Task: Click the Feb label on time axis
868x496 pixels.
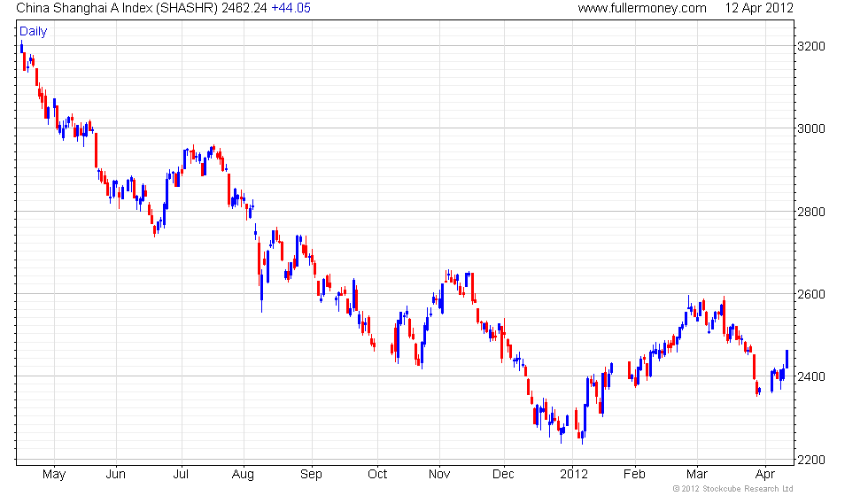Action: point(634,475)
